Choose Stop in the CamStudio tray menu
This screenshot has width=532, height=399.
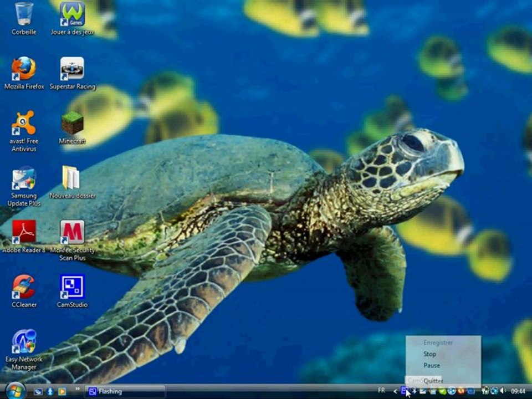(443, 354)
